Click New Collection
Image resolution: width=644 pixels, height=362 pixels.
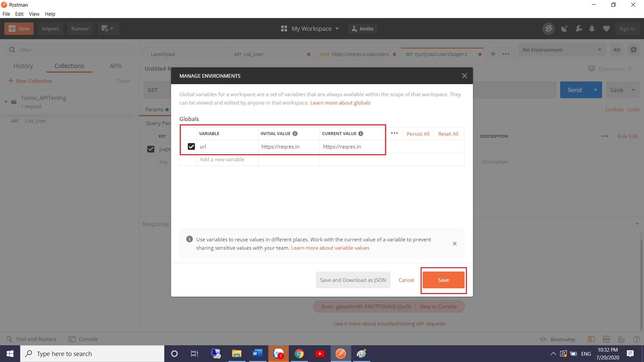pos(30,81)
